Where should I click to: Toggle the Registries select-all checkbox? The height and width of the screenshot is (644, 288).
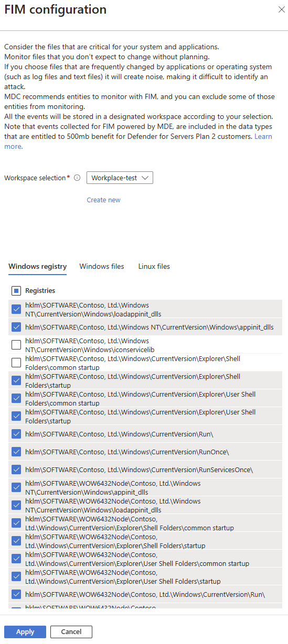pyautogui.click(x=16, y=290)
